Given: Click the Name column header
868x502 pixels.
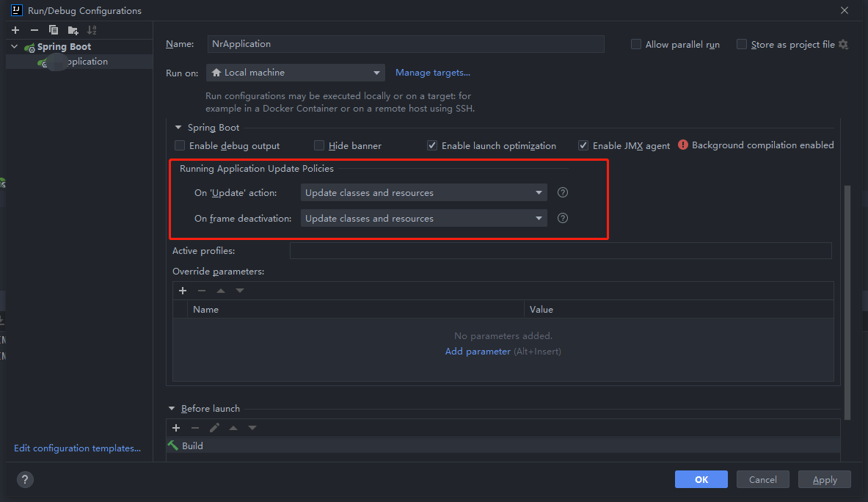Looking at the screenshot, I should [355, 310].
